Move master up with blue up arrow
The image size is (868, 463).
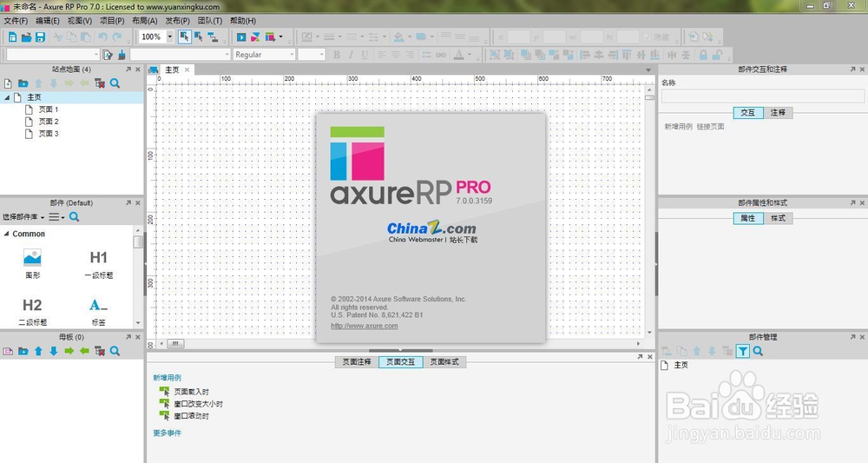point(38,351)
